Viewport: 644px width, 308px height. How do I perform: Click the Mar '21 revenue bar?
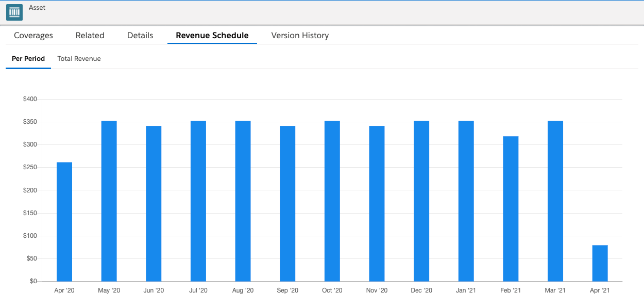[555, 201]
